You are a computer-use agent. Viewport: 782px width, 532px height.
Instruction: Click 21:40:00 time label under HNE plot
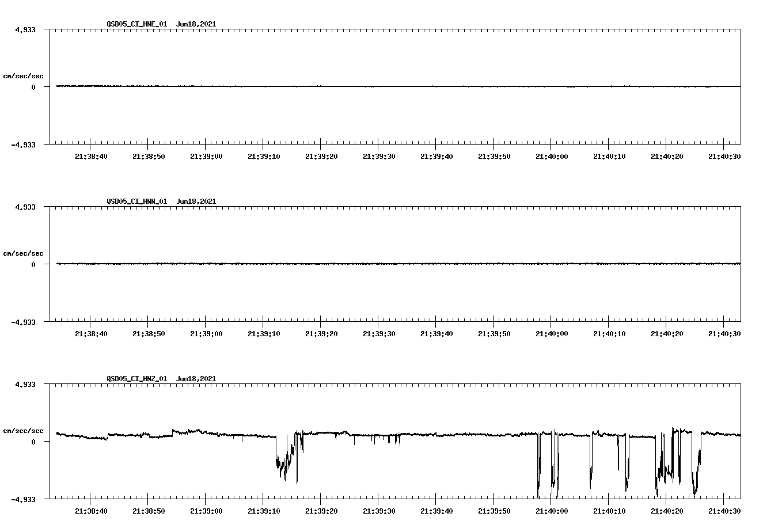tap(552, 157)
